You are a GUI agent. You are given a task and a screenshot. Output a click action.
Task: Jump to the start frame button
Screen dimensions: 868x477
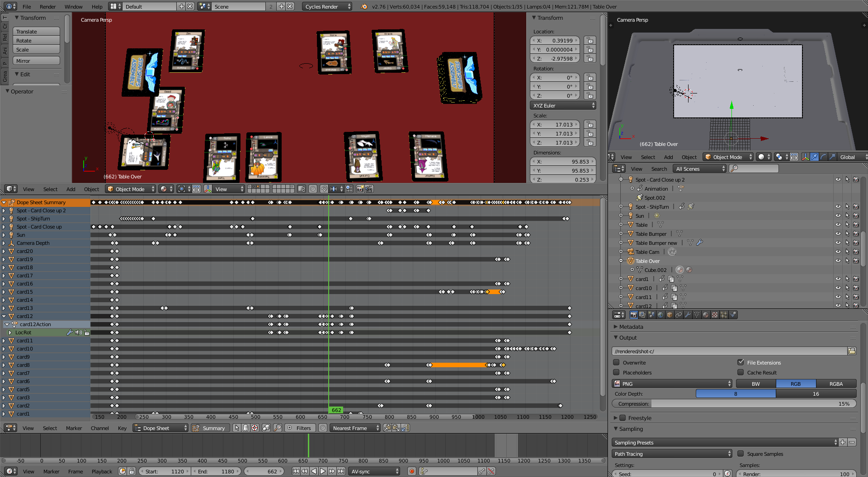coord(296,471)
